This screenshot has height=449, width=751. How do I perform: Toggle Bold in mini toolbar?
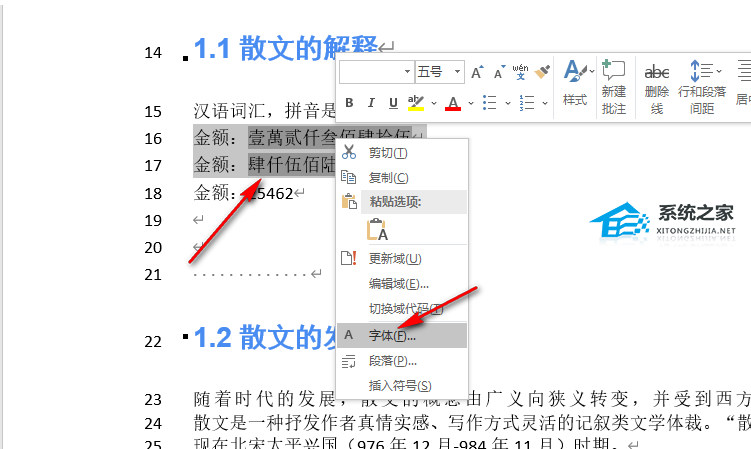(349, 103)
